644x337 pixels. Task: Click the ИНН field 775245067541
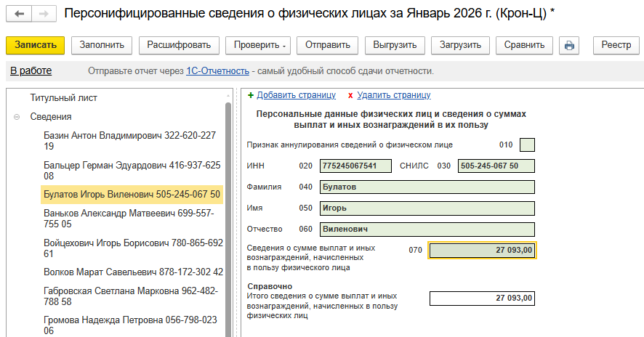pyautogui.click(x=355, y=166)
